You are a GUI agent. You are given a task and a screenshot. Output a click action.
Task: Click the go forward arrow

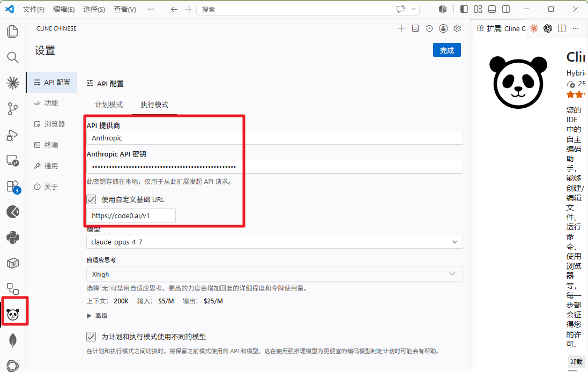[x=188, y=9]
